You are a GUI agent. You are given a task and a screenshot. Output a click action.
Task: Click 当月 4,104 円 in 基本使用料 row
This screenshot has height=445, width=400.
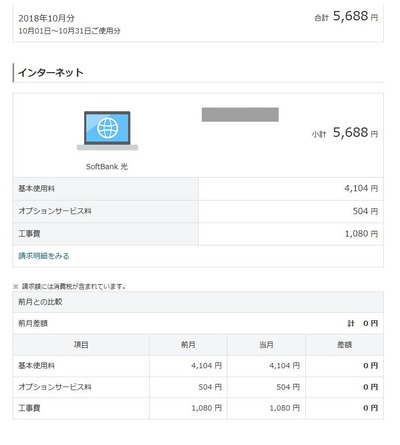click(284, 366)
